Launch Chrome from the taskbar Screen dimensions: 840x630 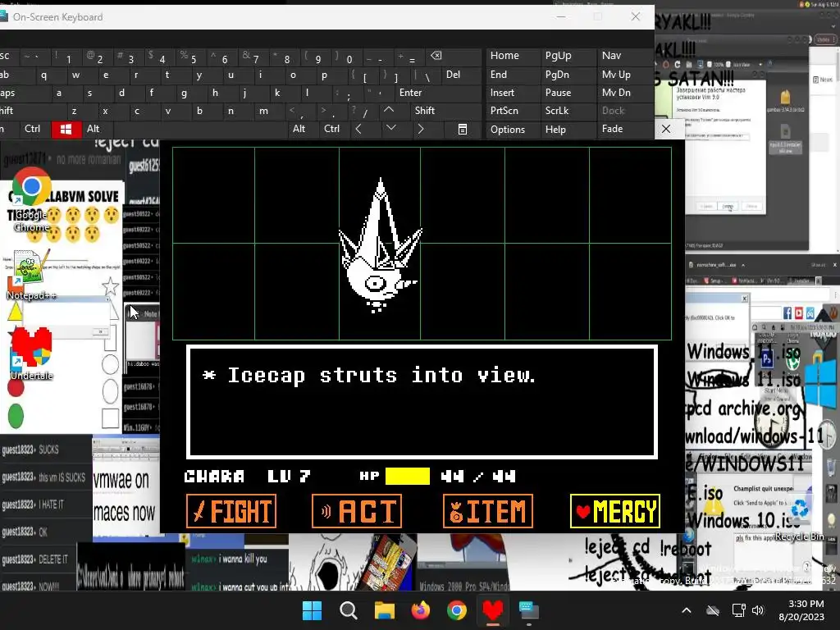pos(456,610)
